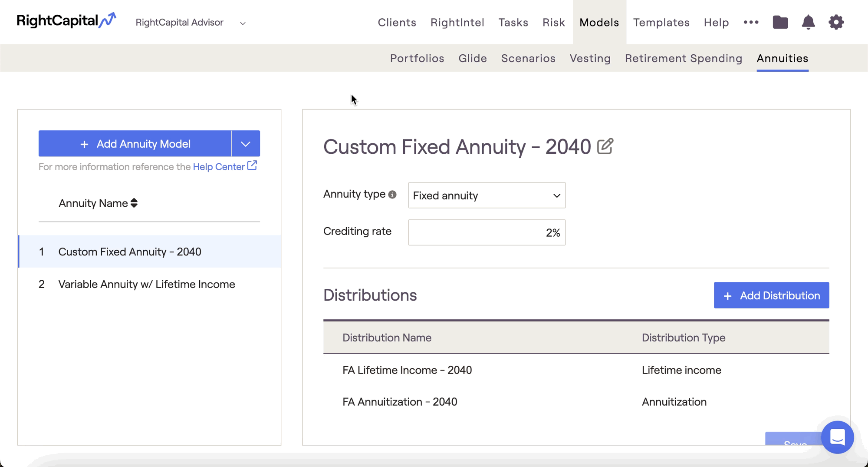Click the three-dot more options menu

[x=751, y=22]
